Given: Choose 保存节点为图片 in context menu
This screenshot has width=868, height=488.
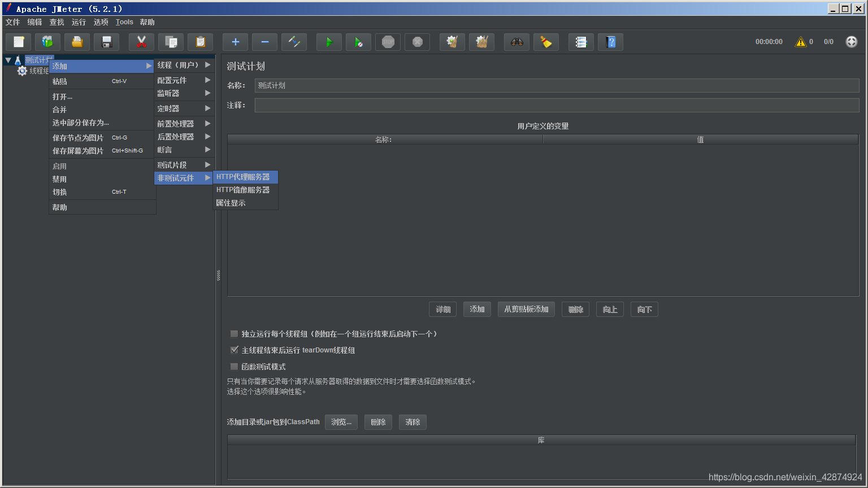Looking at the screenshot, I should pos(102,138).
